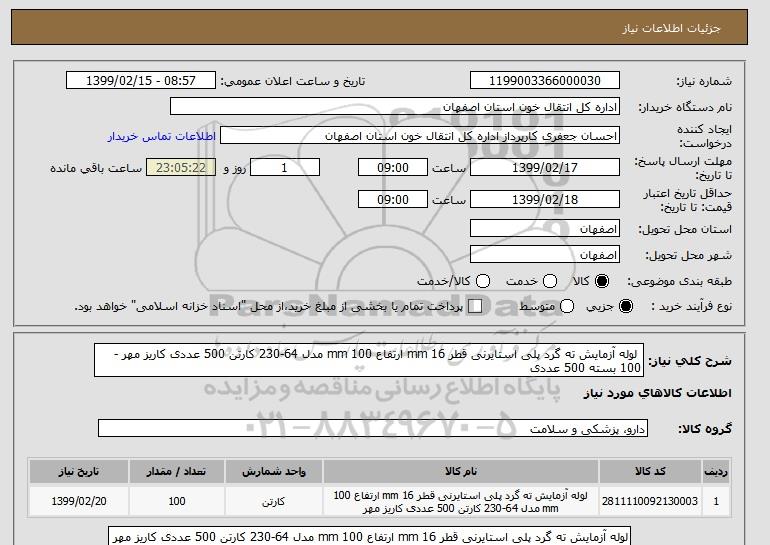Click the اطلاعات کالاهای مورد نیاز heading
This screenshot has width=770, height=545.
coord(658,393)
